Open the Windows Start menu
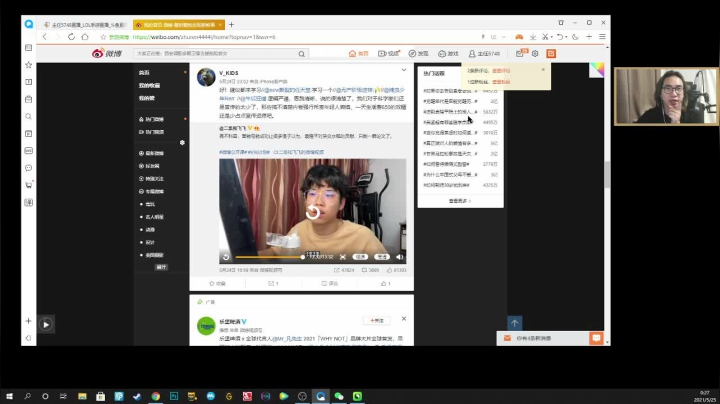 point(9,396)
